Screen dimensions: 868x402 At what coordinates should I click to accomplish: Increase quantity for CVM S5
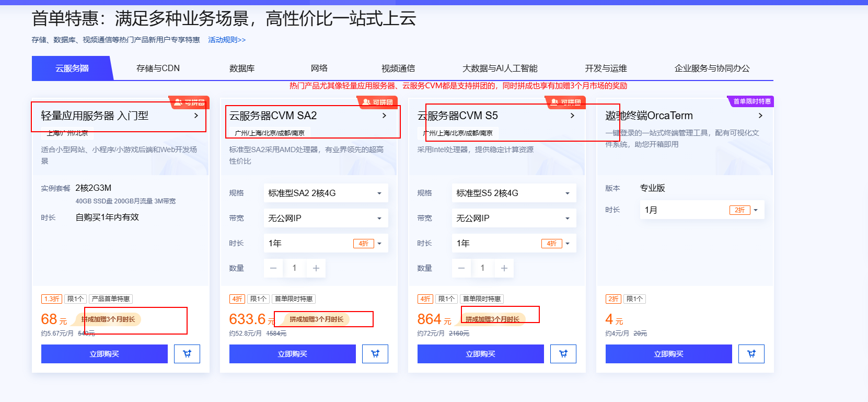[x=504, y=268]
